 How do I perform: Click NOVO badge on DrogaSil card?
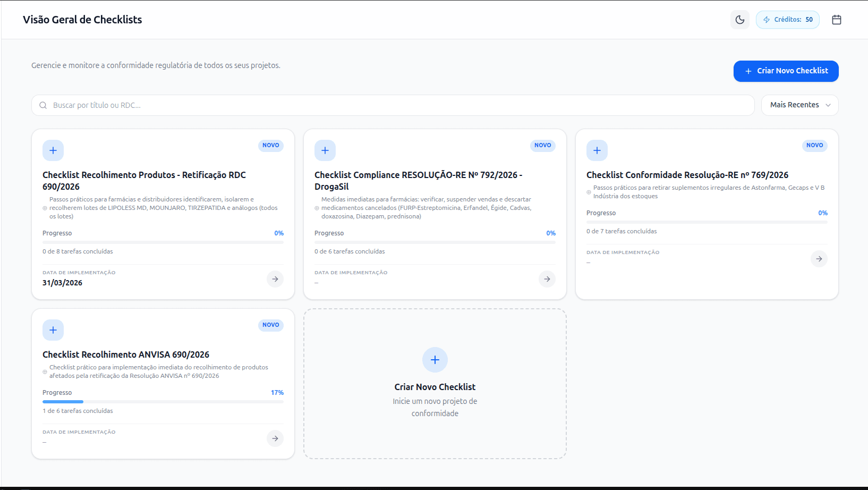(542, 146)
